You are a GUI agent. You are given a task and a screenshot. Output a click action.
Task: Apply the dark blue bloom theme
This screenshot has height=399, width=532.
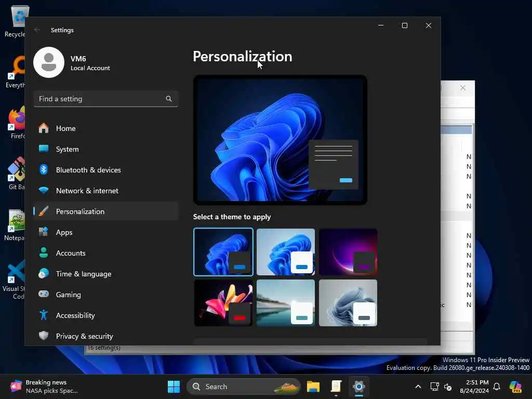point(223,252)
